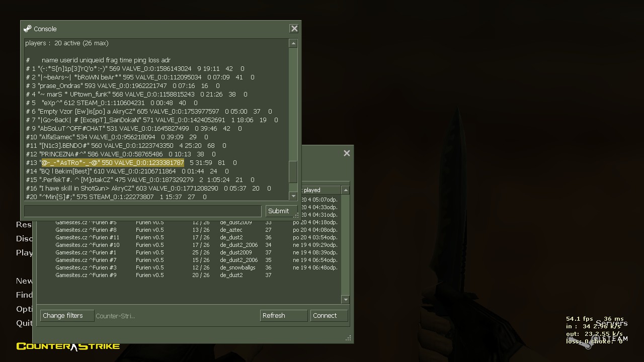Click the server list scroll up arrow
Viewport: 644px width, 362px height.
345,190
